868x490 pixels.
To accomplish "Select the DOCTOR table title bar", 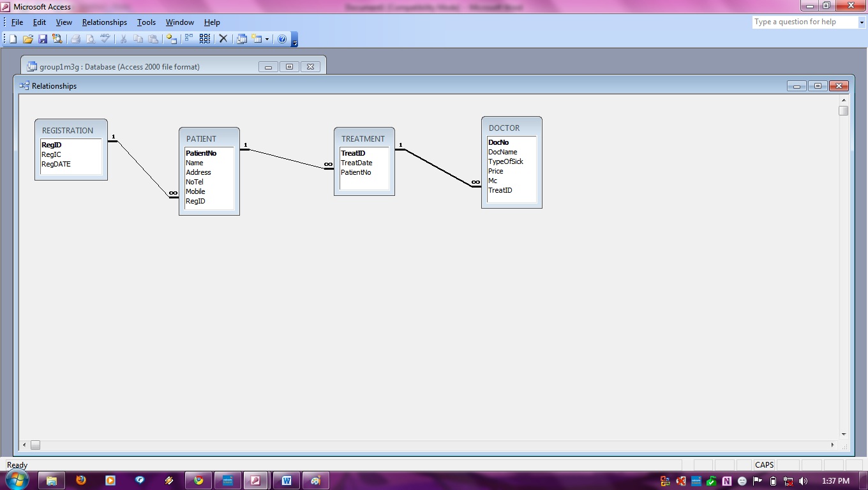I will coord(504,128).
